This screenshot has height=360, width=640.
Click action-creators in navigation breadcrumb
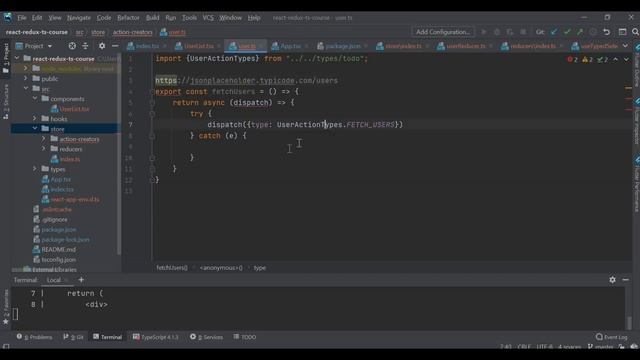pyautogui.click(x=133, y=32)
